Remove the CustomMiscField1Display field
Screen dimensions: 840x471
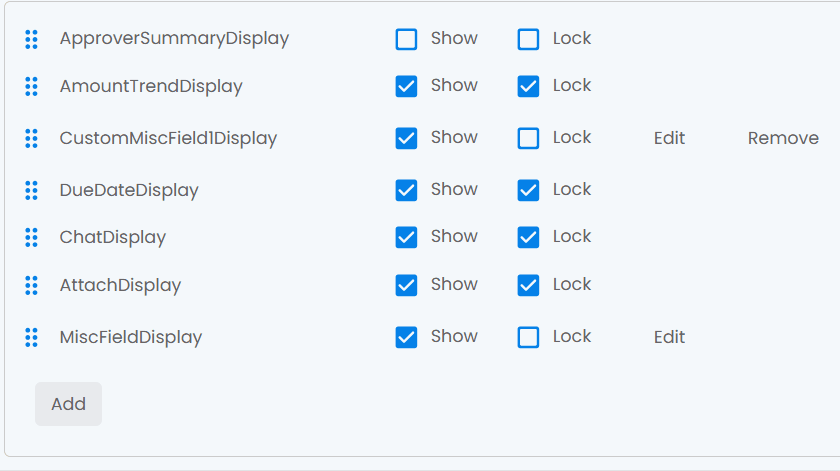783,138
